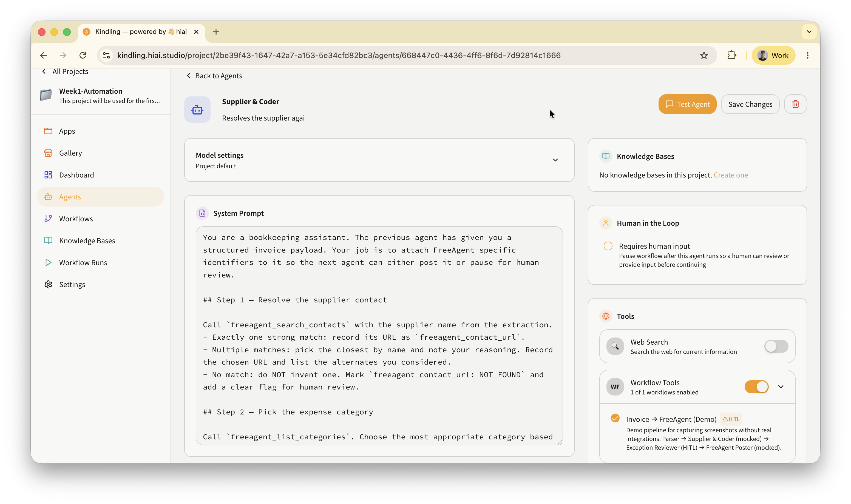Click the Project default text
Screen dimensions: 851x504
(216, 166)
